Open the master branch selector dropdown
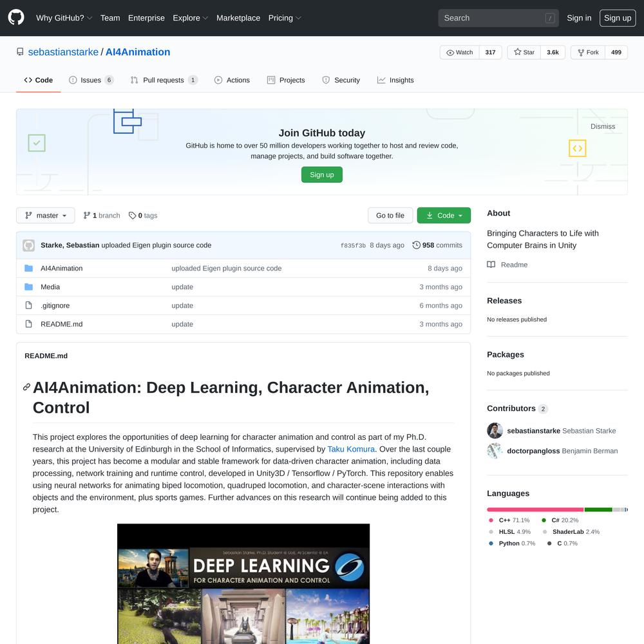 pyautogui.click(x=46, y=215)
